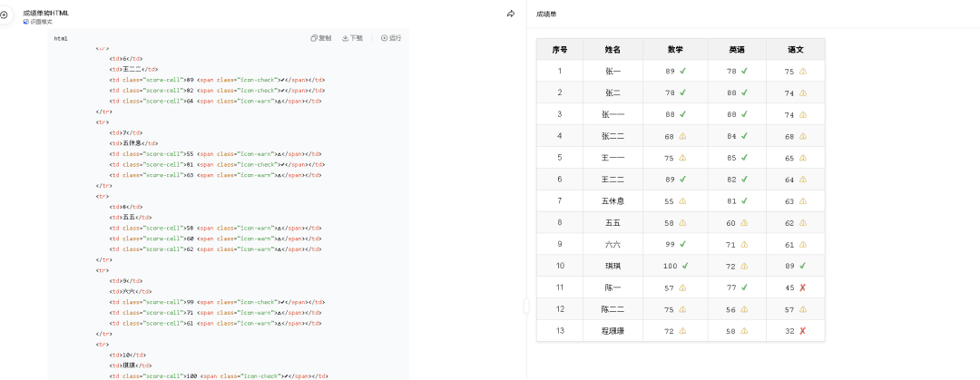Click the code line containing score 99
Viewport: 980px width, 380px height.
[x=218, y=302]
